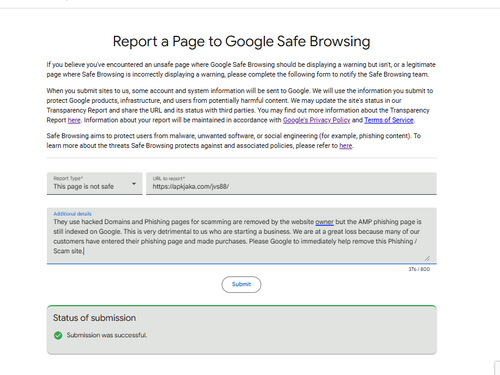Click the green success checkmark icon
This screenshot has width=500, height=375.
[x=58, y=335]
